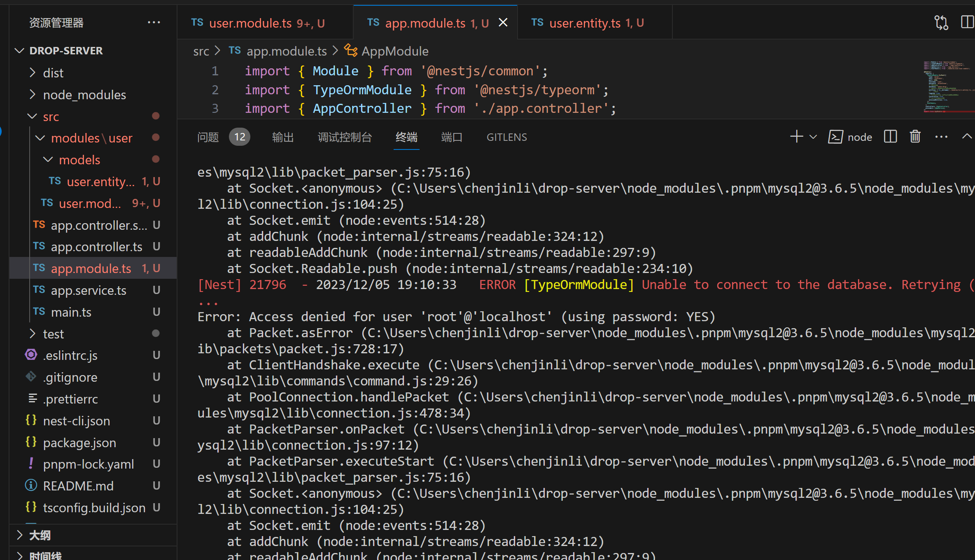Image resolution: width=975 pixels, height=560 pixels.
Task: Click the 'Access denied for user' error line
Action: point(456,317)
